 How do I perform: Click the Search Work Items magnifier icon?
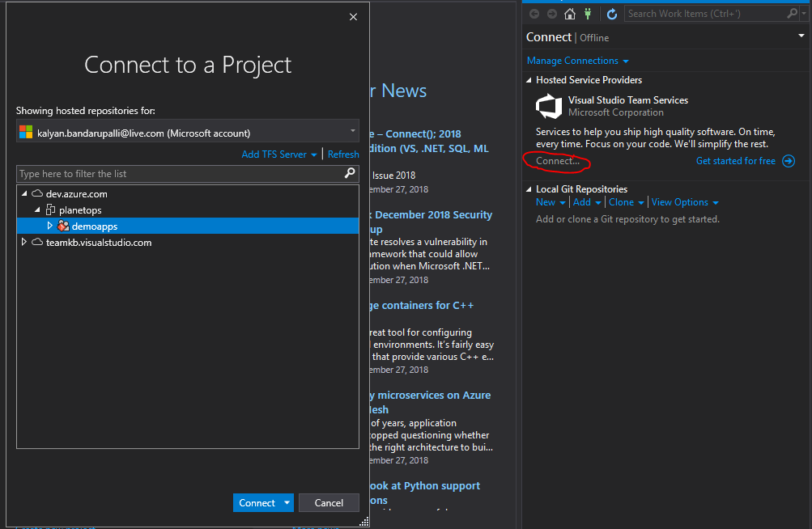click(x=792, y=14)
